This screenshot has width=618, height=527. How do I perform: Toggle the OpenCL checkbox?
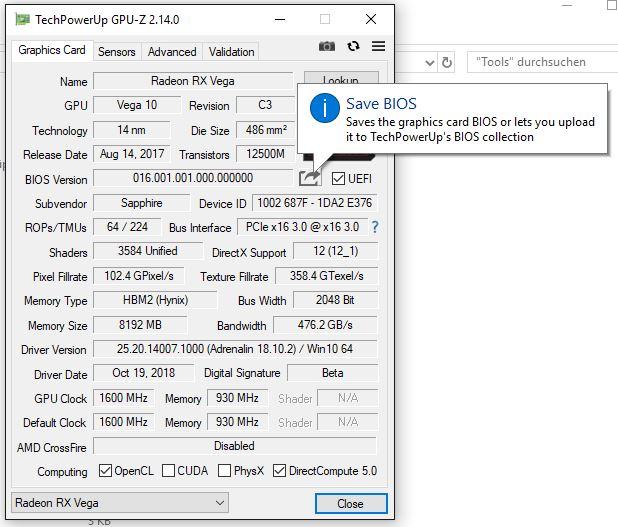point(105,470)
